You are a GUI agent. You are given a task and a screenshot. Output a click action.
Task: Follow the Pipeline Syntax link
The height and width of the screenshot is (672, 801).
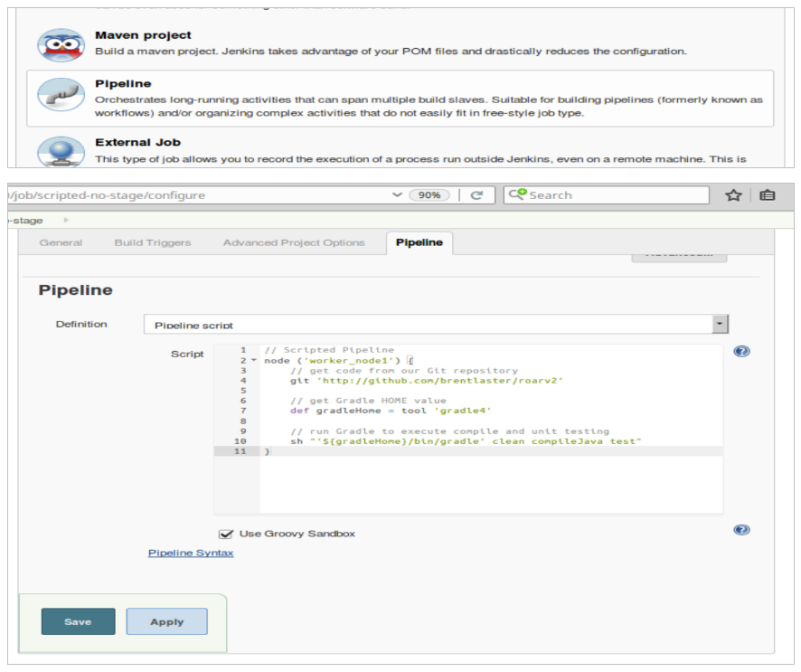click(x=191, y=553)
